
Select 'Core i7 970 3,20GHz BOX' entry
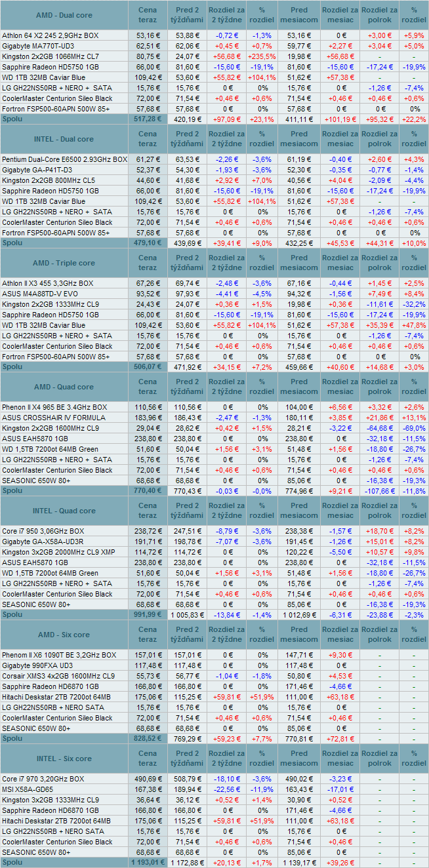tap(43, 779)
